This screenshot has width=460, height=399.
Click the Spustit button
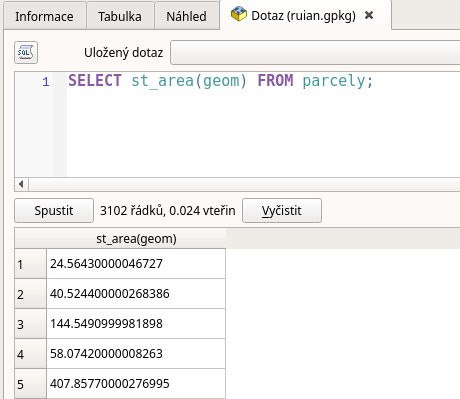[x=54, y=210]
